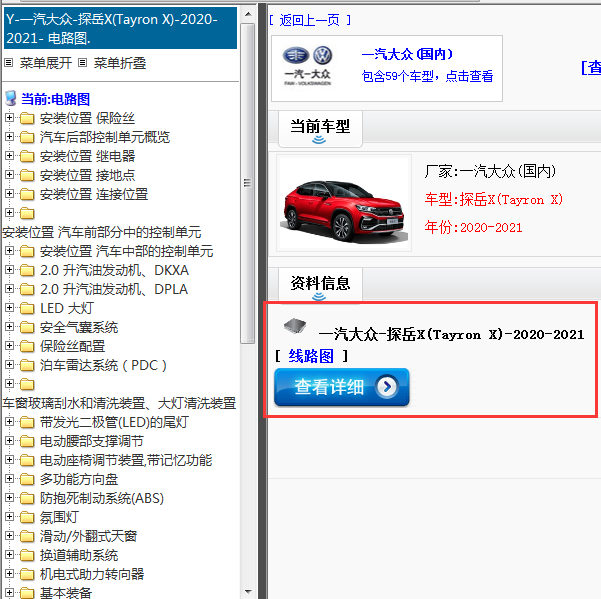Click the 年份:2020-2021 text
The width and height of the screenshot is (601, 599).
[473, 228]
